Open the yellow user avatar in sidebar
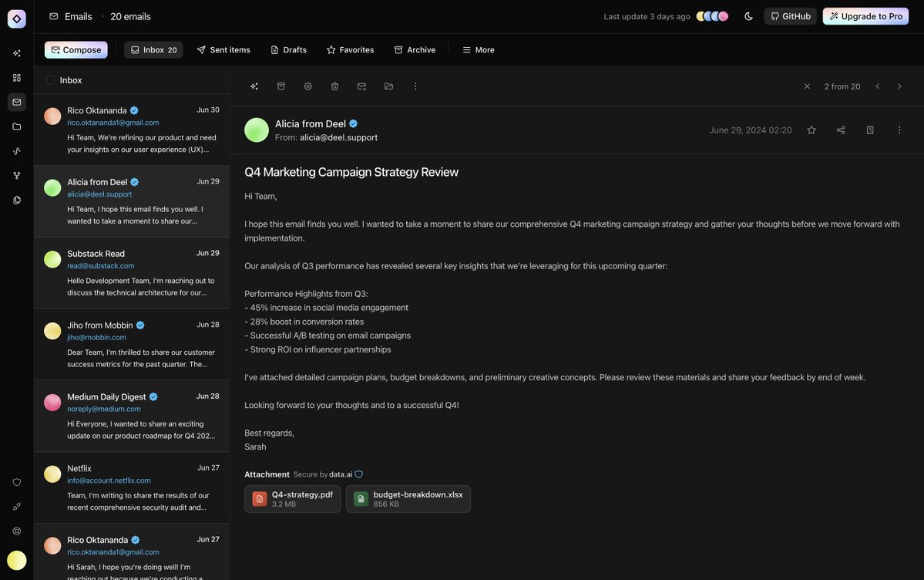The height and width of the screenshot is (580, 924). [x=16, y=560]
